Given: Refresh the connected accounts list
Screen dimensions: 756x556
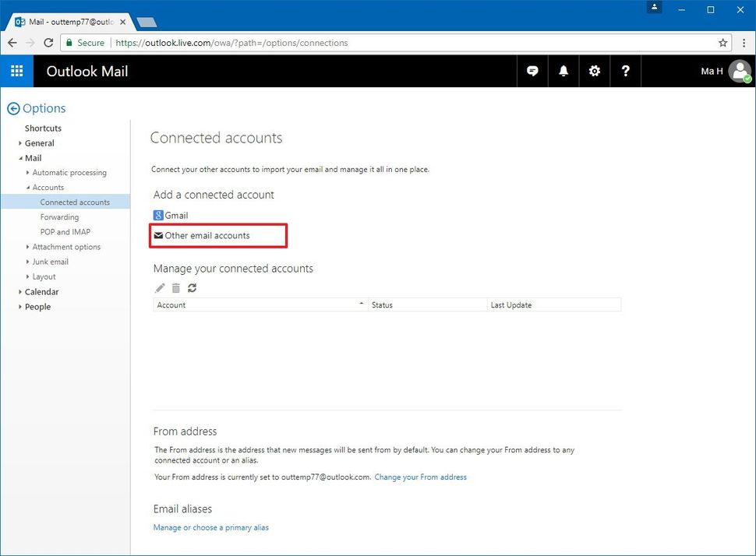Looking at the screenshot, I should click(192, 287).
